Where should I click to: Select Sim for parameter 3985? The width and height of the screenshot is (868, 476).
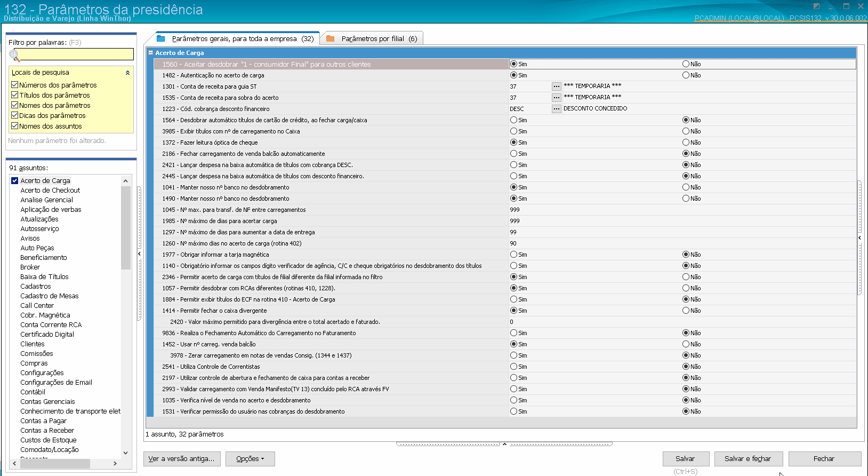(513, 131)
